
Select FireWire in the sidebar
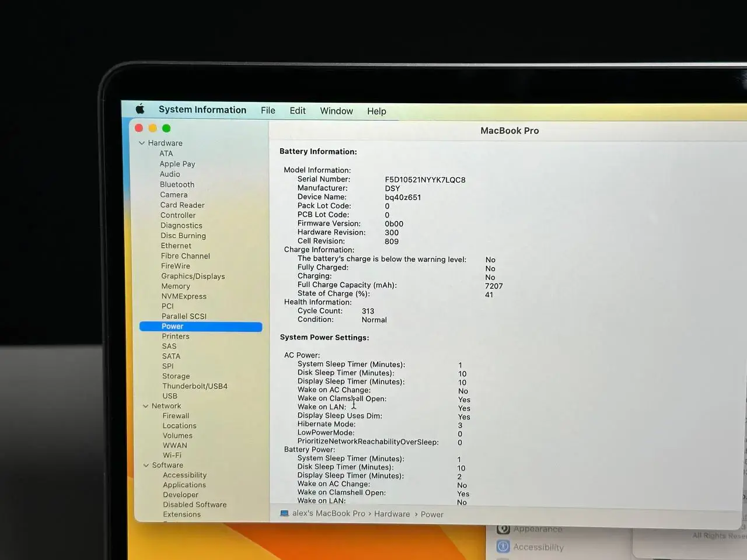click(x=176, y=266)
